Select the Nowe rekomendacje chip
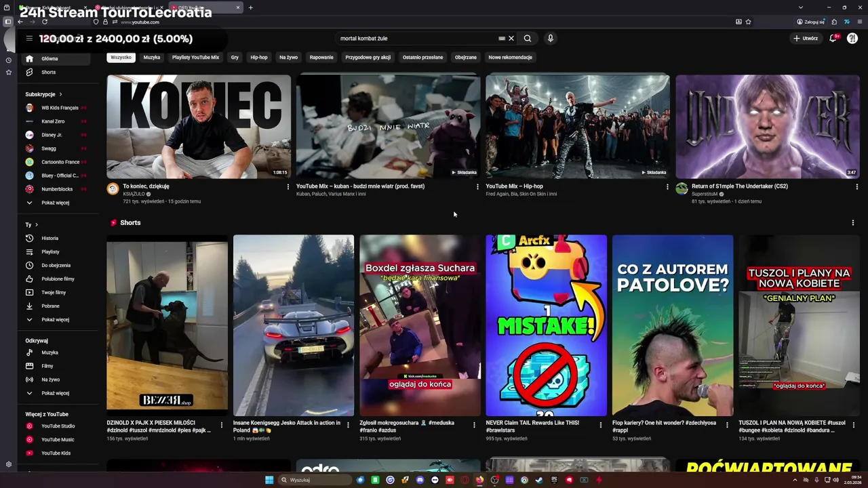Image resolution: width=868 pixels, height=488 pixels. (x=510, y=58)
